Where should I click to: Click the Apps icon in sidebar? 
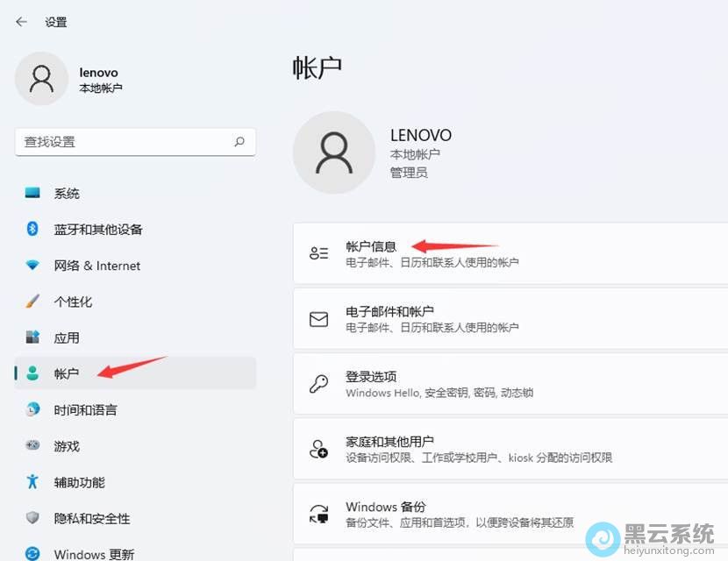point(32,337)
